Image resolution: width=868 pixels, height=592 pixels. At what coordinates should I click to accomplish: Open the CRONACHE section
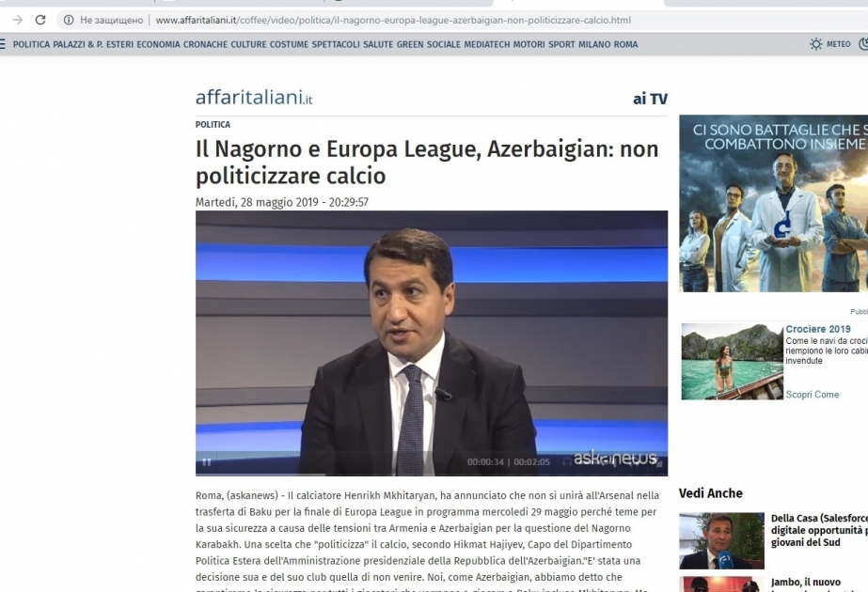point(205,44)
